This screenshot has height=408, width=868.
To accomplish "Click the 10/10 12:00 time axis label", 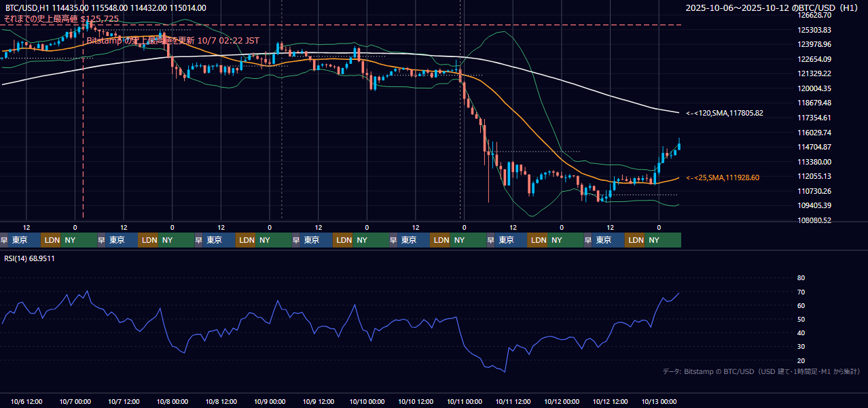I will click(416, 401).
